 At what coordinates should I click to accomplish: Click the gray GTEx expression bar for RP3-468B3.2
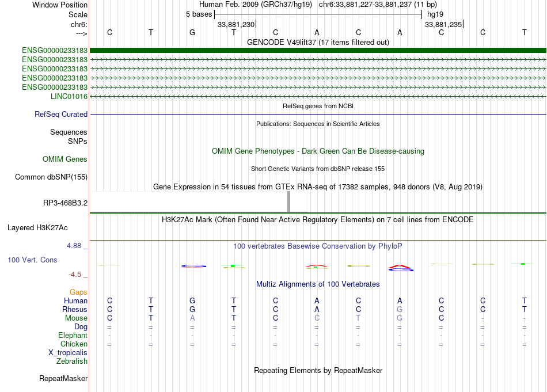[x=288, y=201]
